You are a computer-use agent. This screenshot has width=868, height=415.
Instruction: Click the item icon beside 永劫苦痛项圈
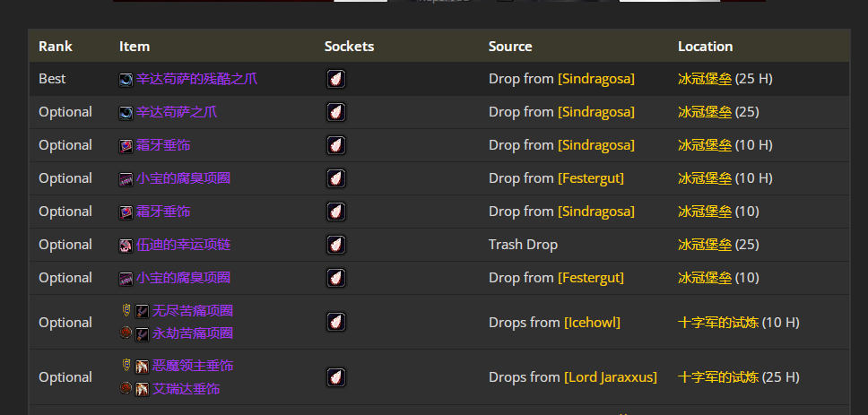(142, 333)
